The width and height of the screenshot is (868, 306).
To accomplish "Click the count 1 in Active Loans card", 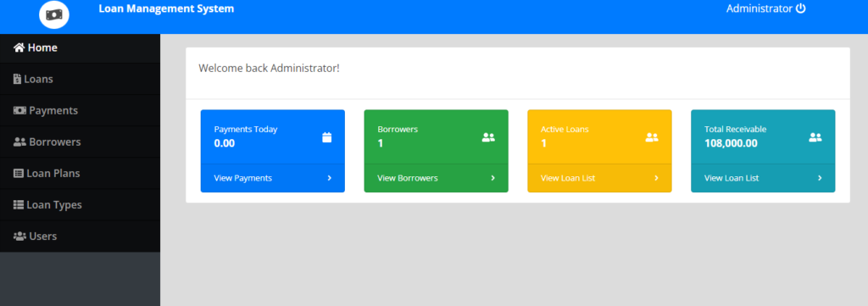I will point(543,143).
